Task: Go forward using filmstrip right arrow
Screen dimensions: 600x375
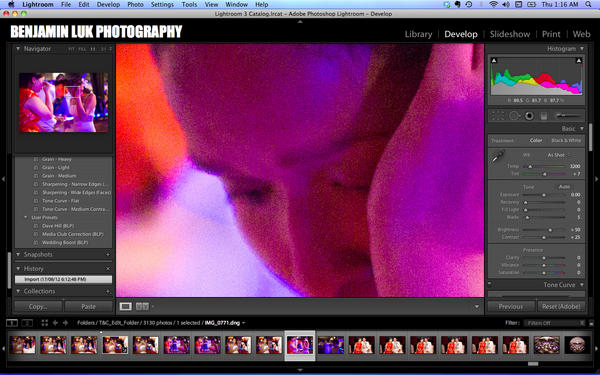Action: point(65,323)
